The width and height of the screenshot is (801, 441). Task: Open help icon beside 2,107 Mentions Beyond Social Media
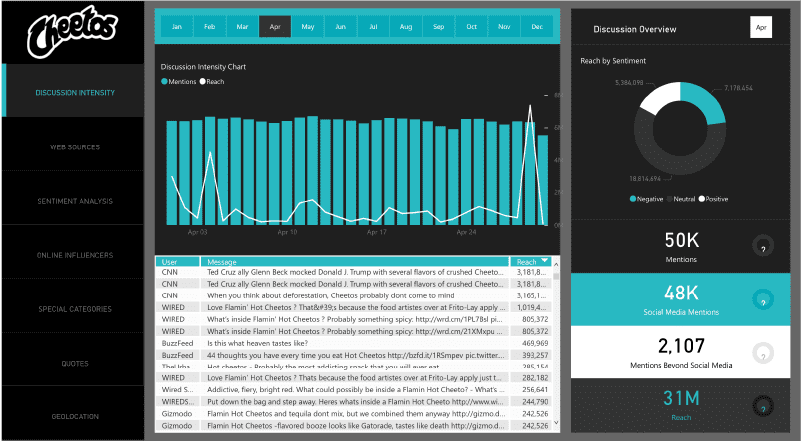pyautogui.click(x=763, y=353)
